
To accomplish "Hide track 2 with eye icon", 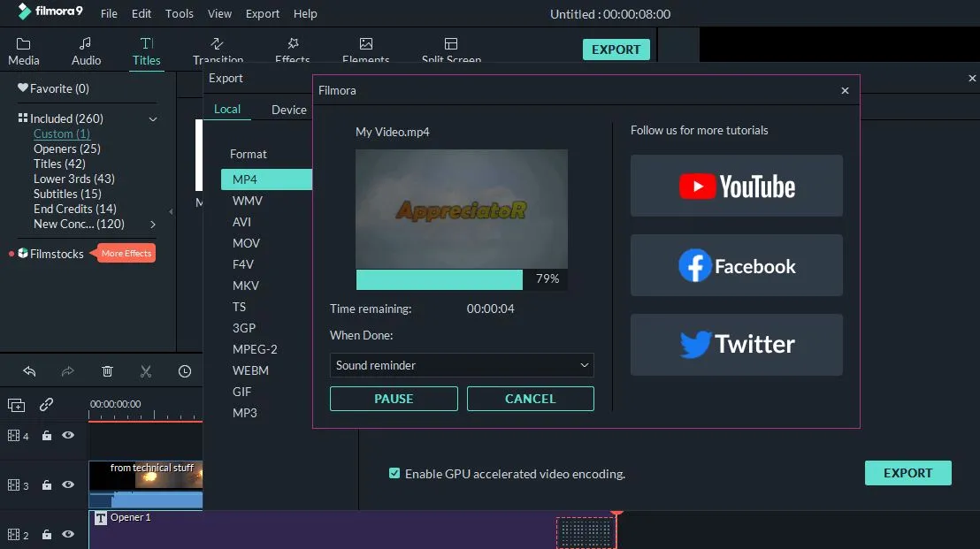I will click(68, 534).
